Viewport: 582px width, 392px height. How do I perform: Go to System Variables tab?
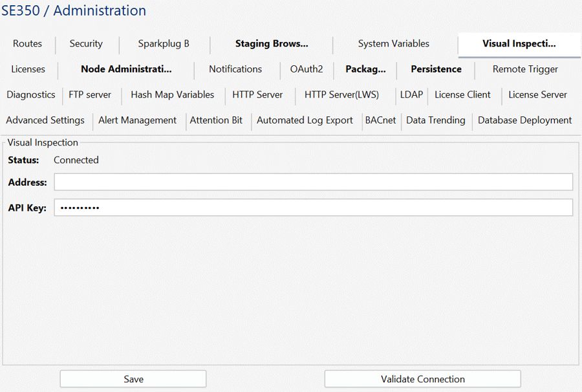tap(393, 44)
